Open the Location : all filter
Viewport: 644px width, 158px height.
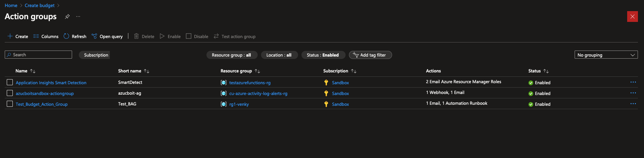coord(279,55)
